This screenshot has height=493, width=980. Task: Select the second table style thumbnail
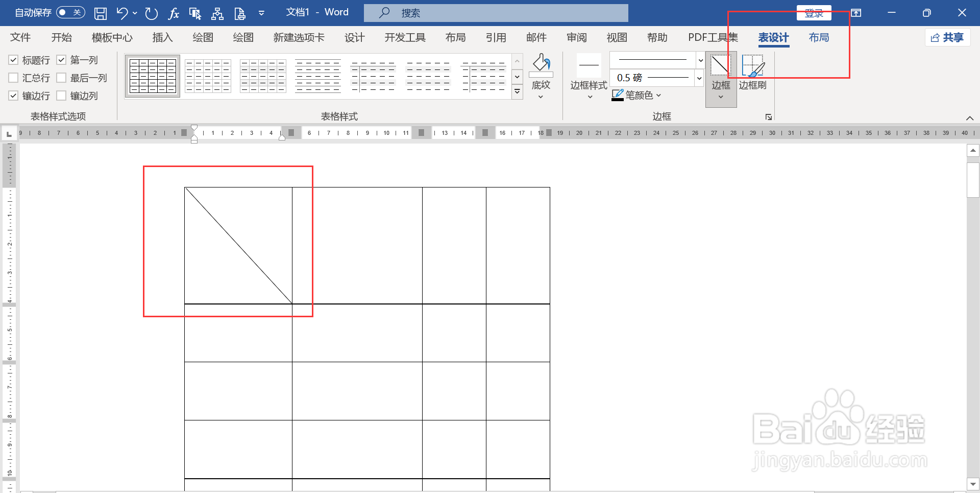(208, 76)
